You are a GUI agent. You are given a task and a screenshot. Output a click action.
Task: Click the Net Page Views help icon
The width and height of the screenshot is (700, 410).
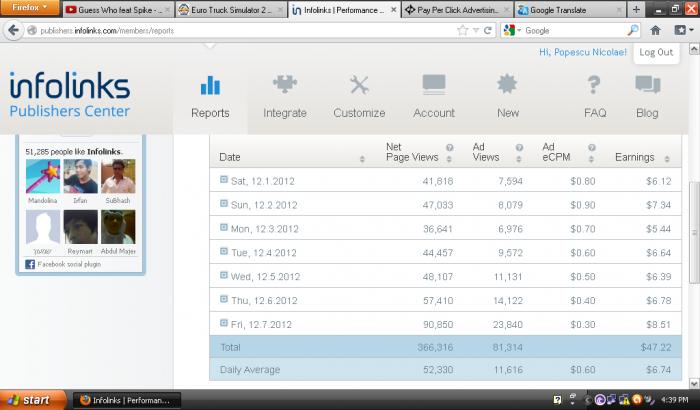coord(450,147)
